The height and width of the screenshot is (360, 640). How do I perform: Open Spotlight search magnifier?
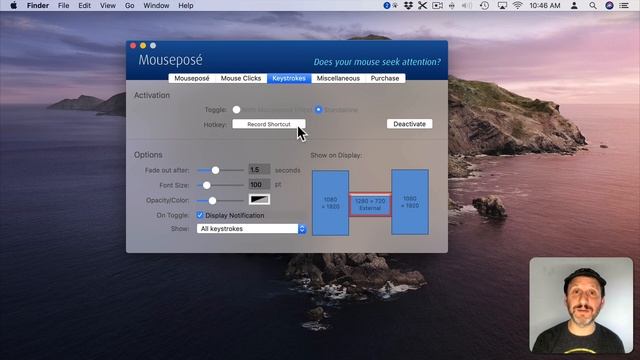pos(593,5)
